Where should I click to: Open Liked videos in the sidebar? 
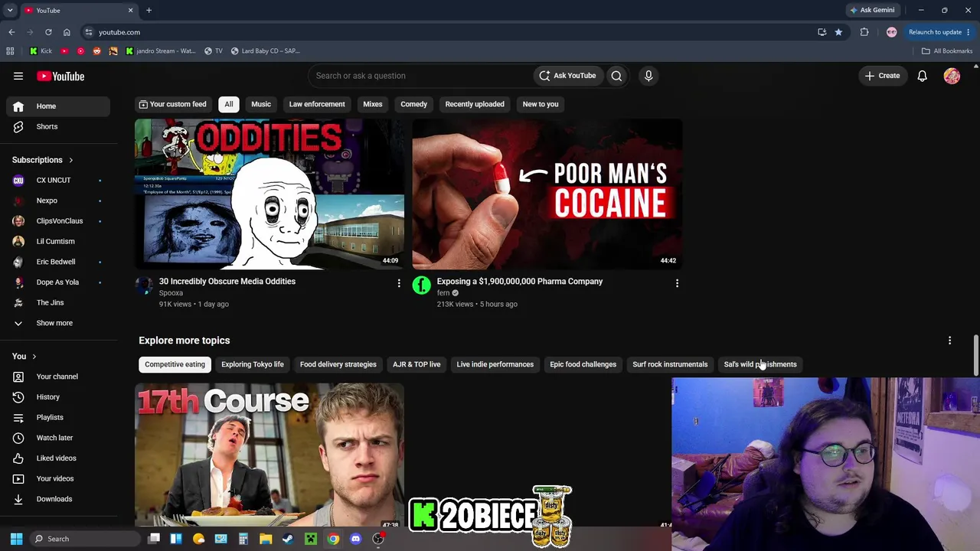[x=55, y=458]
